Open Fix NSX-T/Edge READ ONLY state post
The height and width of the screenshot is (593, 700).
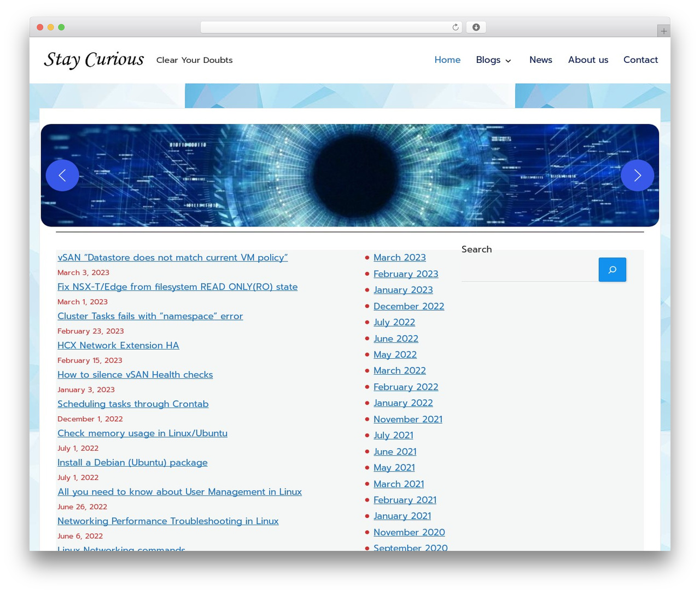(178, 287)
